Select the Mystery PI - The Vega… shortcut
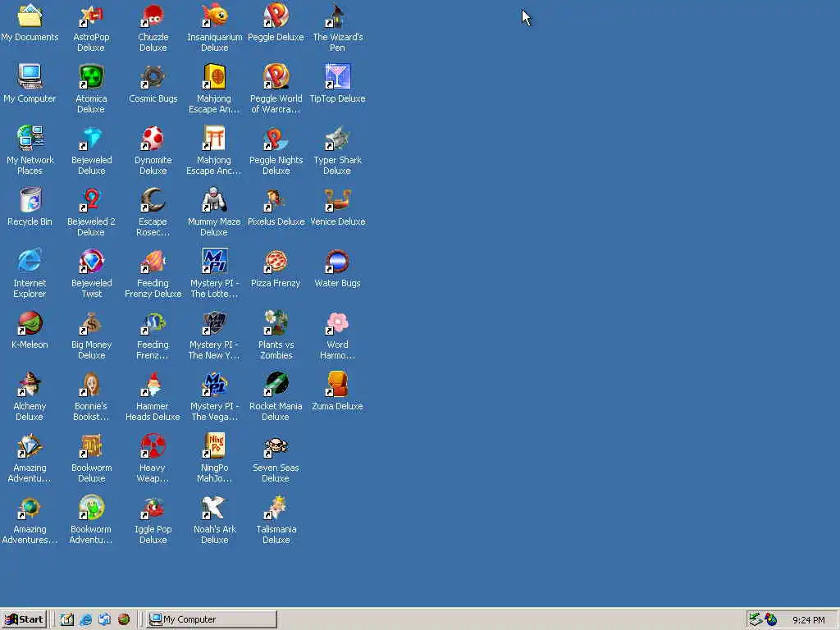The width and height of the screenshot is (840, 630). click(214, 397)
